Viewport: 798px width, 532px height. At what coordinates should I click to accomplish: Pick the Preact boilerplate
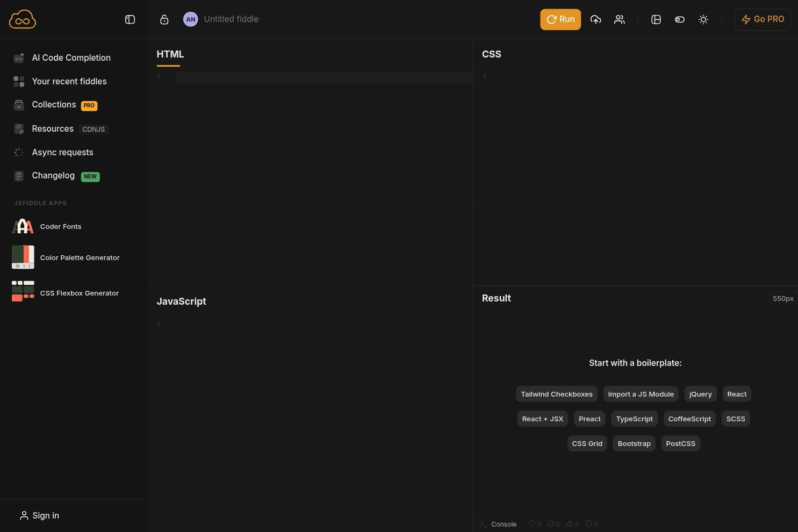[589, 419]
